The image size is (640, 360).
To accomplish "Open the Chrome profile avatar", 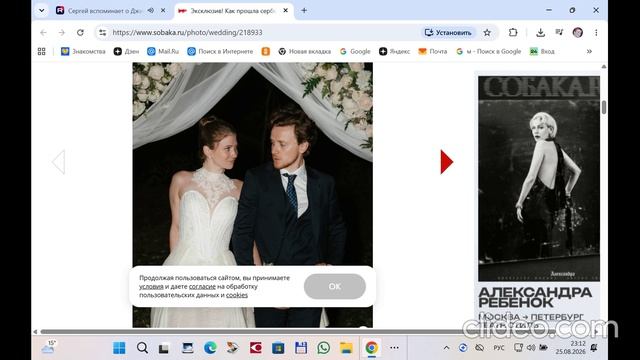I will 578,32.
